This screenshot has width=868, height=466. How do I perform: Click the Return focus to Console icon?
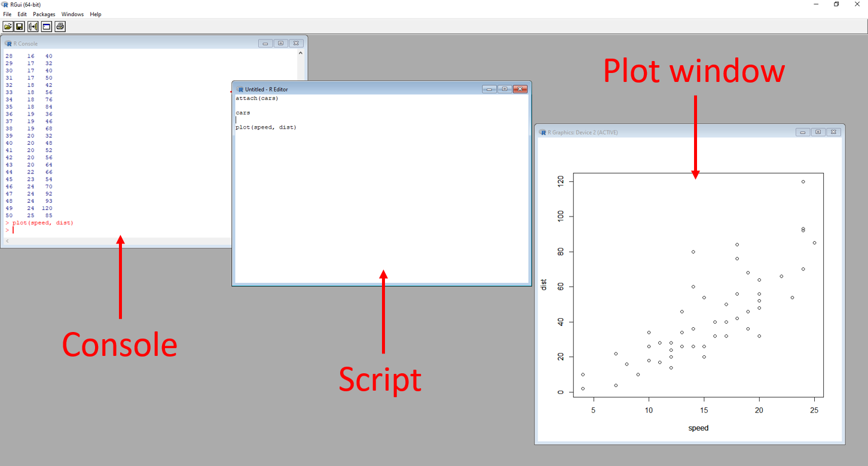(46, 26)
